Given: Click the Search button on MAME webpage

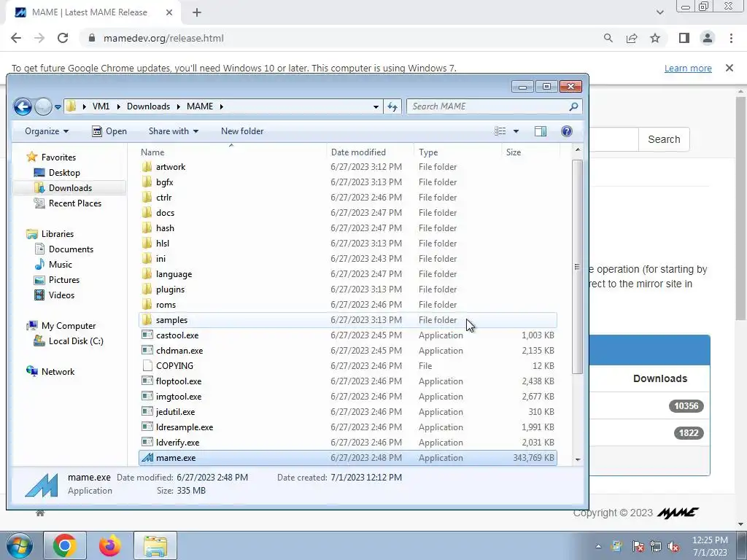Looking at the screenshot, I should [664, 139].
